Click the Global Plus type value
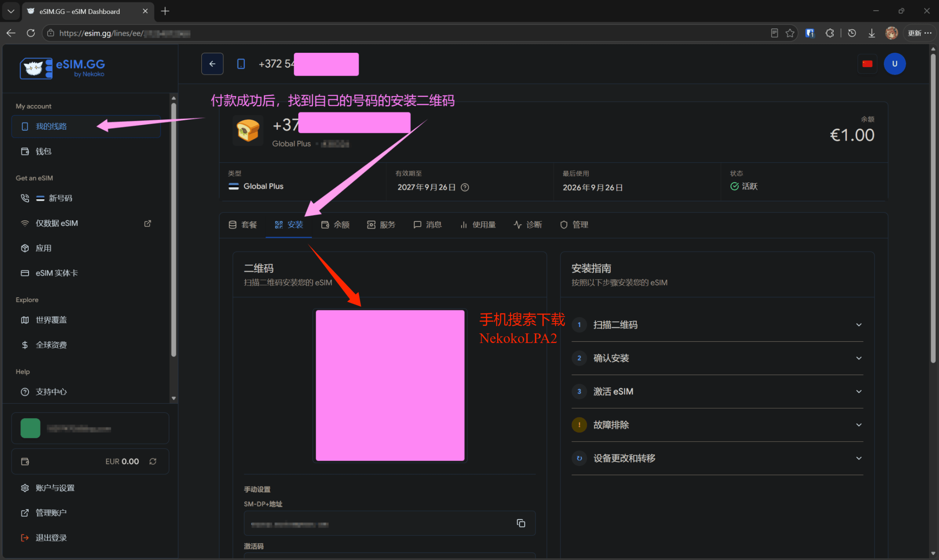This screenshot has height=560, width=939. [263, 187]
